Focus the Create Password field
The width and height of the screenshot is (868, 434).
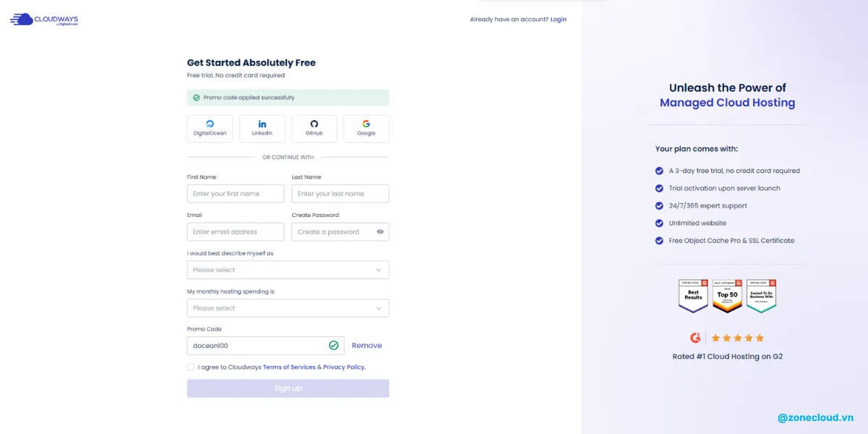click(340, 232)
